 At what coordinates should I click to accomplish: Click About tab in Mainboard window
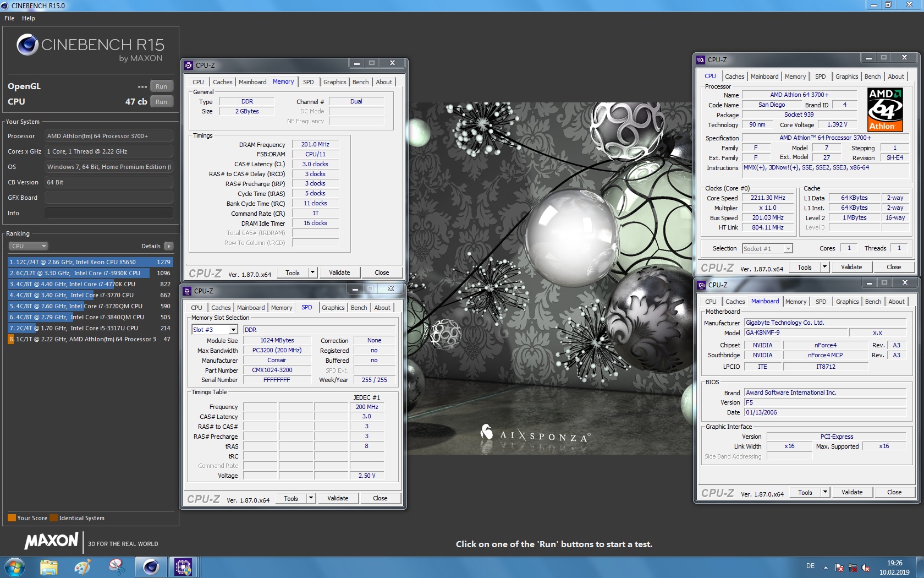coord(897,302)
